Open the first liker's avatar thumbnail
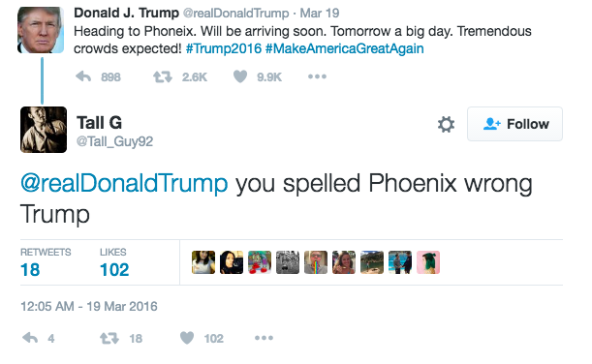This screenshot has height=364, width=592. tap(203, 262)
